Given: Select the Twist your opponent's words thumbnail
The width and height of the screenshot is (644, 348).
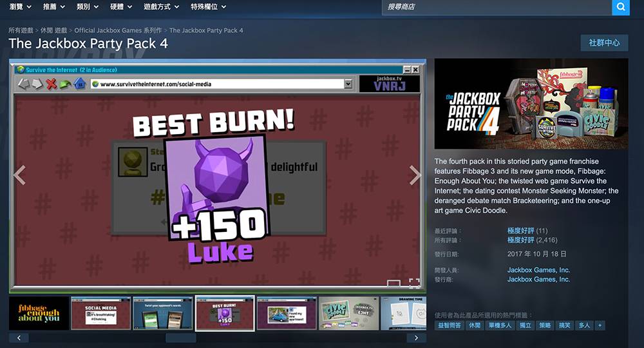Looking at the screenshot, I should tap(163, 313).
